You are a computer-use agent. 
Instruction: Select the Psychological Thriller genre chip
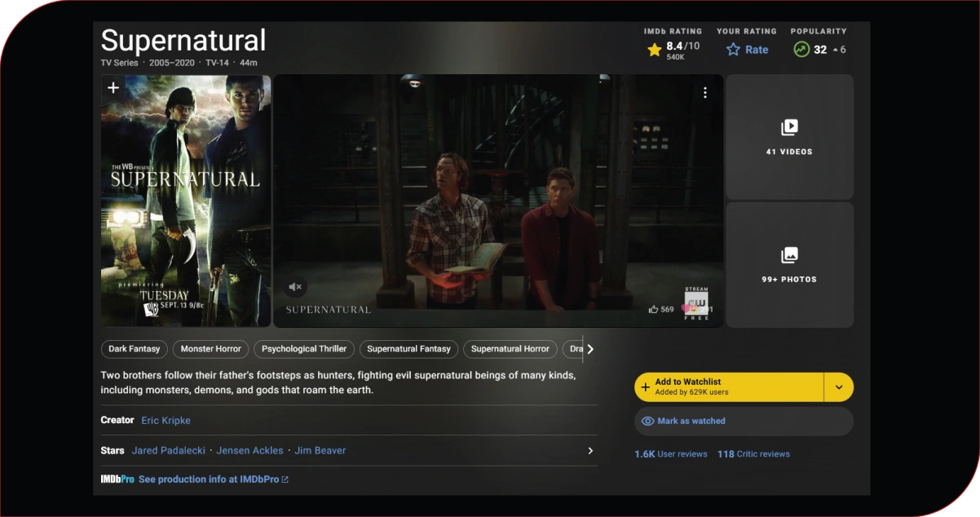(x=304, y=349)
